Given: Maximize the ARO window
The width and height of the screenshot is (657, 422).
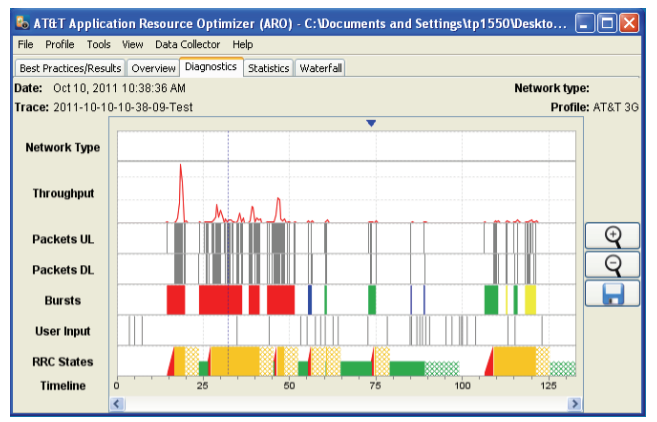Looking at the screenshot, I should click(607, 23).
